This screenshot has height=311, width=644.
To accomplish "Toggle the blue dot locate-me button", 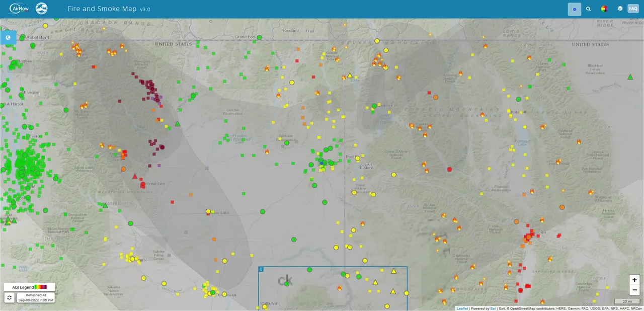I will click(575, 9).
